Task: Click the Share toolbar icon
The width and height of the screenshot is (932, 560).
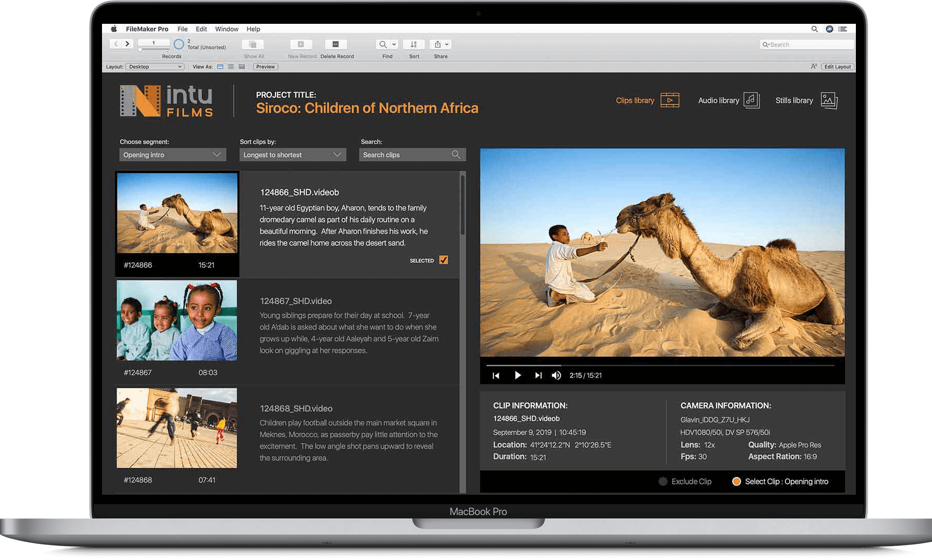Action: point(441,45)
